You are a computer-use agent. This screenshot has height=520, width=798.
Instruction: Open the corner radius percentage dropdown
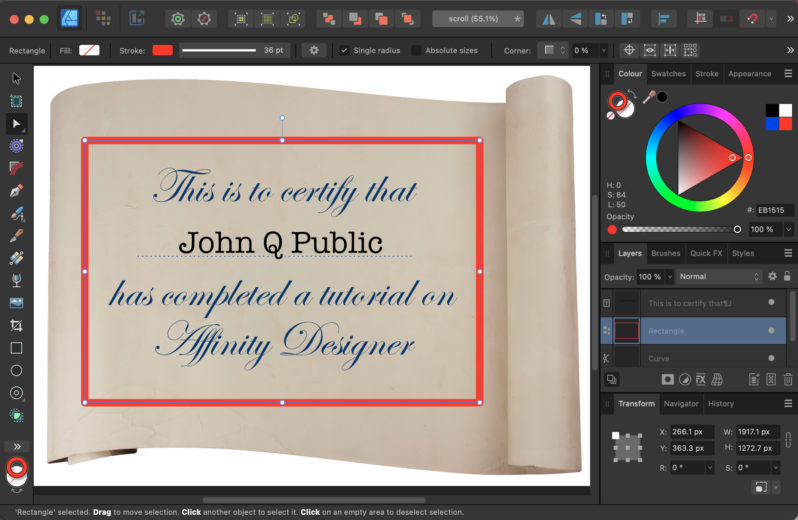click(x=603, y=50)
